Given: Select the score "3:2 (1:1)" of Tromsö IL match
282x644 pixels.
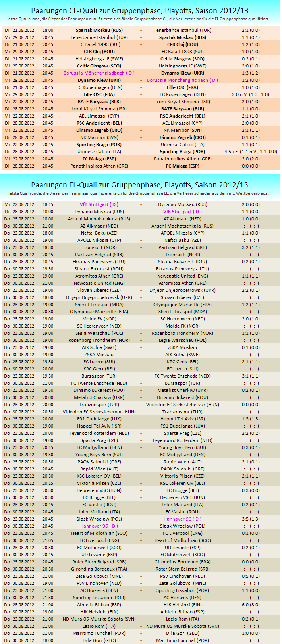Looking at the screenshot, I should pyautogui.click(x=251, y=247).
